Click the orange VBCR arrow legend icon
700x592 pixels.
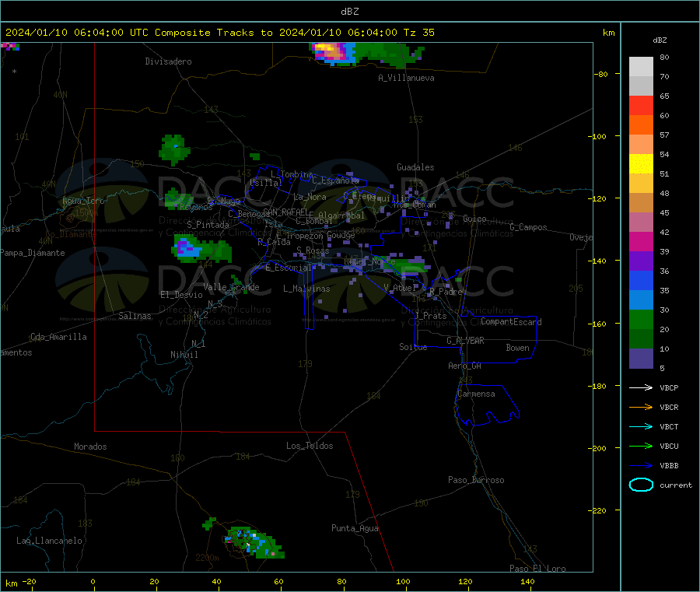click(641, 407)
